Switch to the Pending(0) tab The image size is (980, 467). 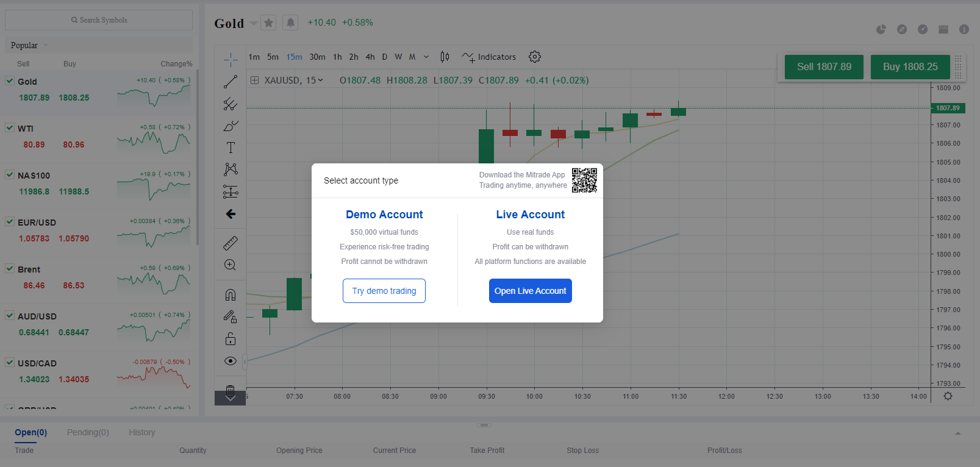click(88, 432)
